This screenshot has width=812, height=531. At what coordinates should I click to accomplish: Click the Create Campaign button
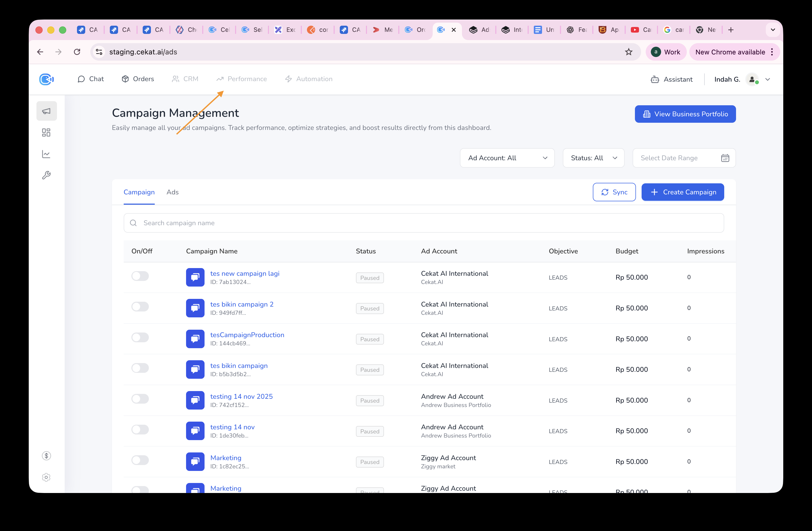[682, 192]
